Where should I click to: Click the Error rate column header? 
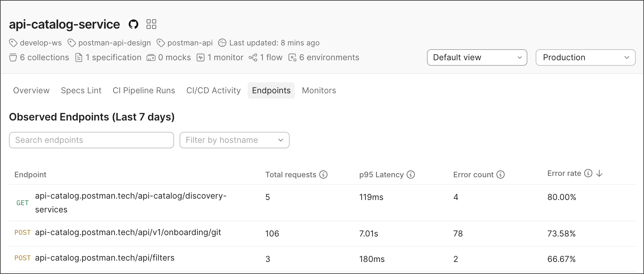point(564,173)
